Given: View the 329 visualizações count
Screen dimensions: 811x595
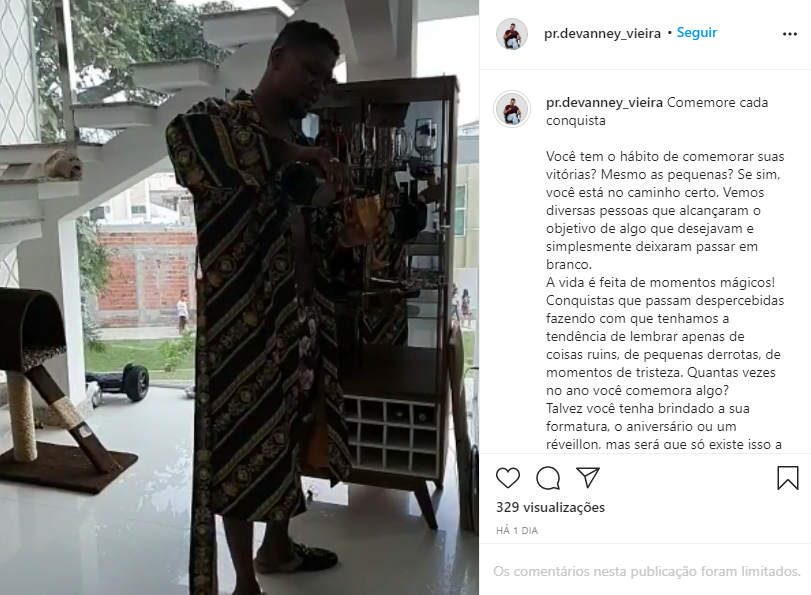Looking at the screenshot, I should [550, 507].
